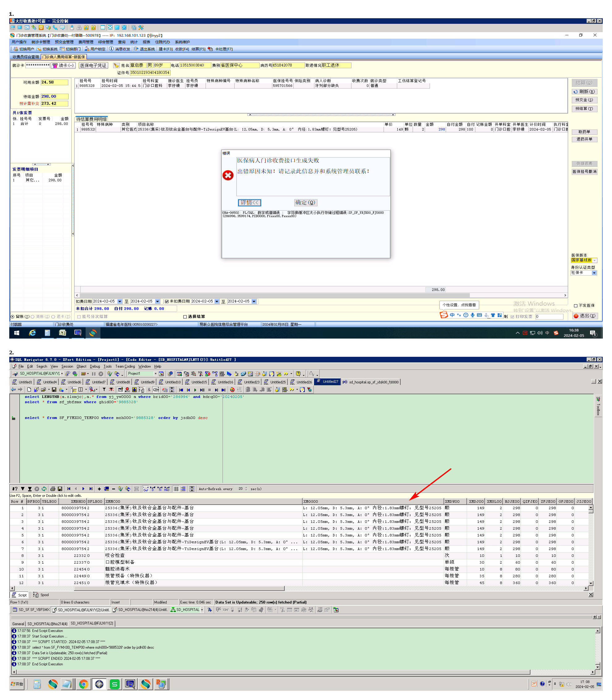Click the plus insert-row icon

pyautogui.click(x=99, y=489)
